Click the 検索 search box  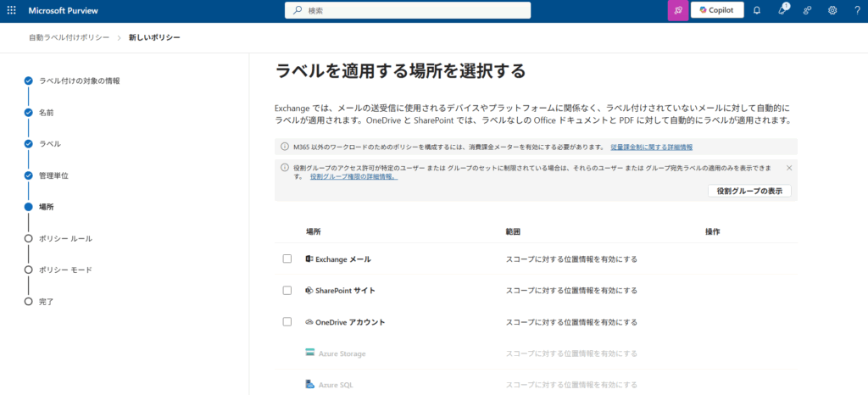point(407,10)
